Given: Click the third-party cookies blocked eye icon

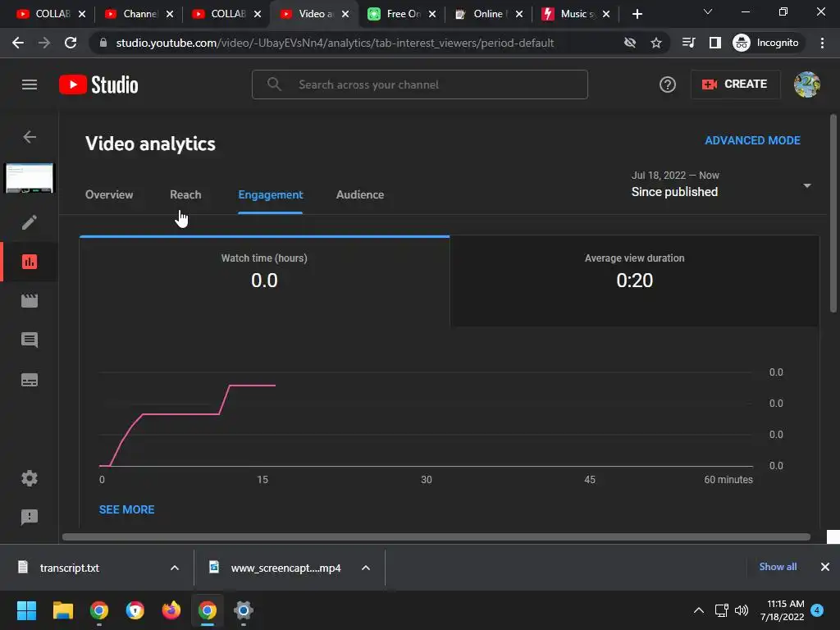Looking at the screenshot, I should point(630,43).
